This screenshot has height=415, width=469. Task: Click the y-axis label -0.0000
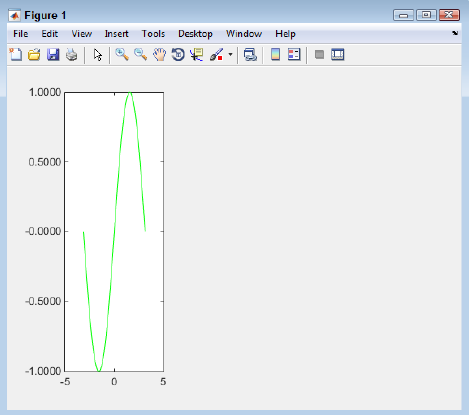(43, 231)
